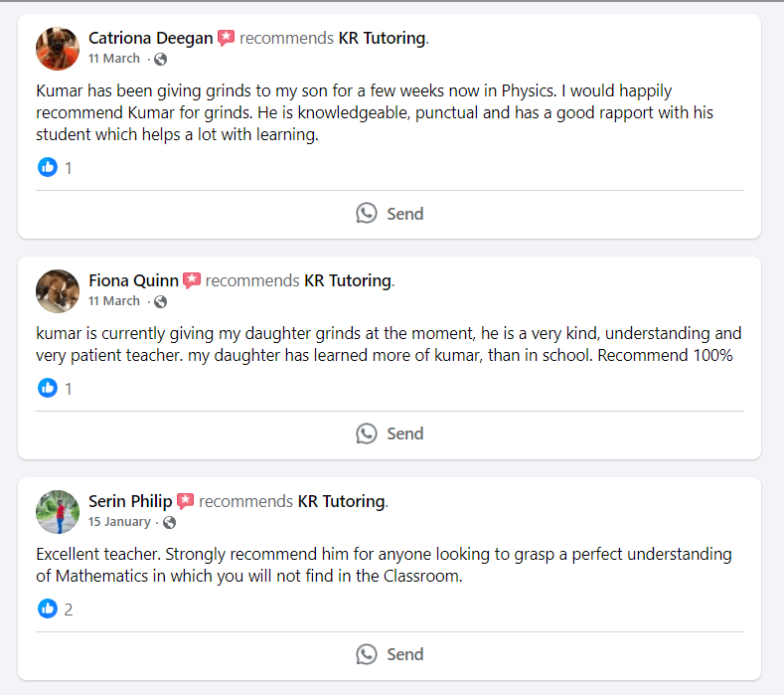784x695 pixels.
Task: Click Fiona Quinn's profile picture
Action: 58,291
